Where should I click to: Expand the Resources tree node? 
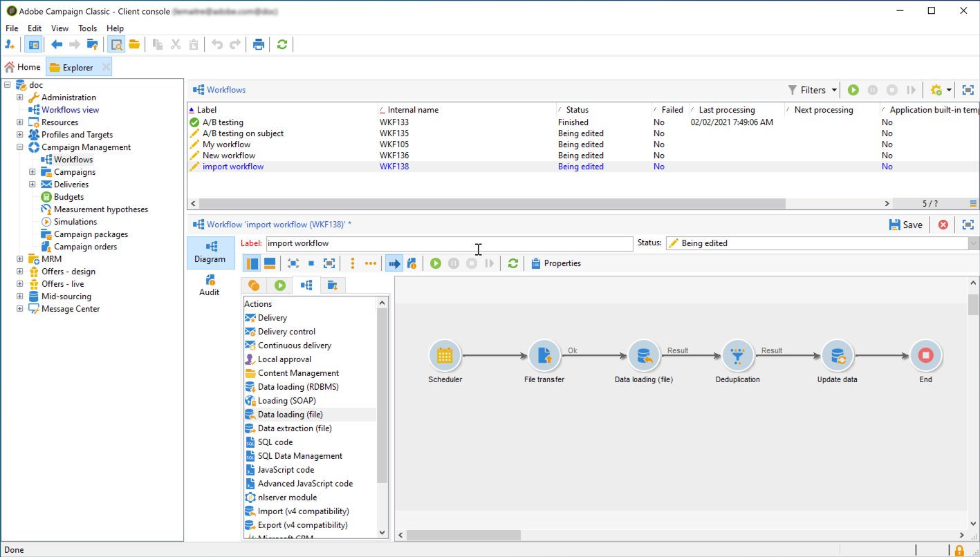coord(20,122)
